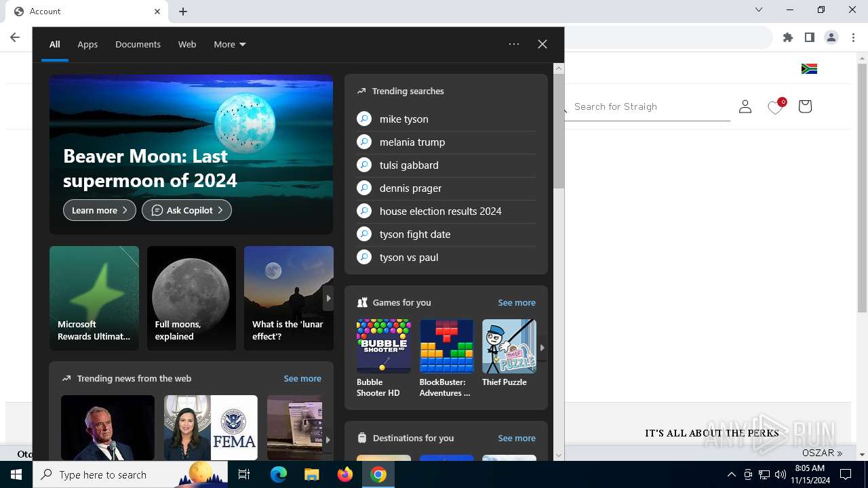This screenshot has height=488, width=868.
Task: Click Ask Copilot on Beaver Moon card
Action: click(x=186, y=210)
